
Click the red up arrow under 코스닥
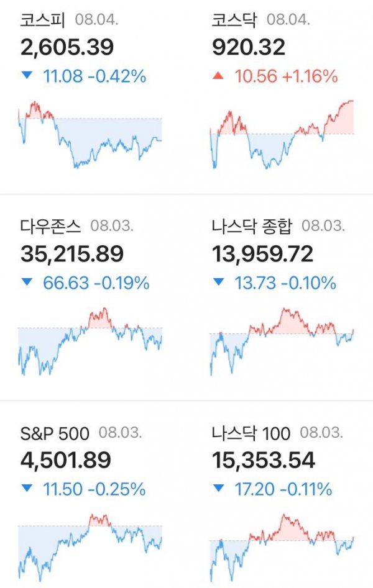pyautogui.click(x=218, y=76)
